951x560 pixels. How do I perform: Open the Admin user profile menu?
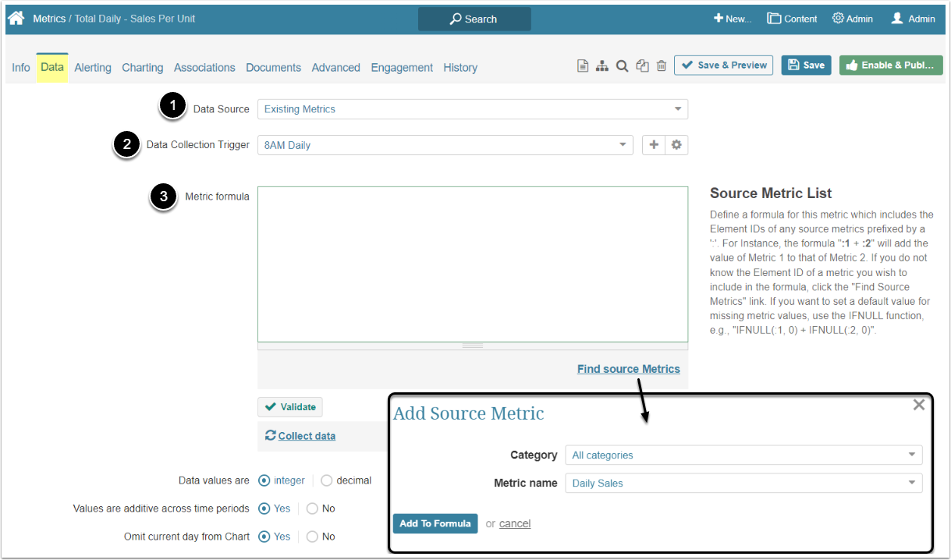pyautogui.click(x=913, y=19)
